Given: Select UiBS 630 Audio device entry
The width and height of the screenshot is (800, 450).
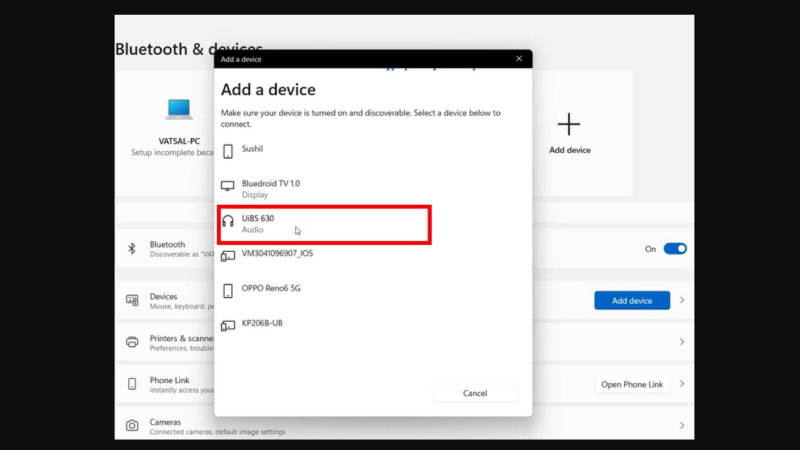Looking at the screenshot, I should [325, 224].
